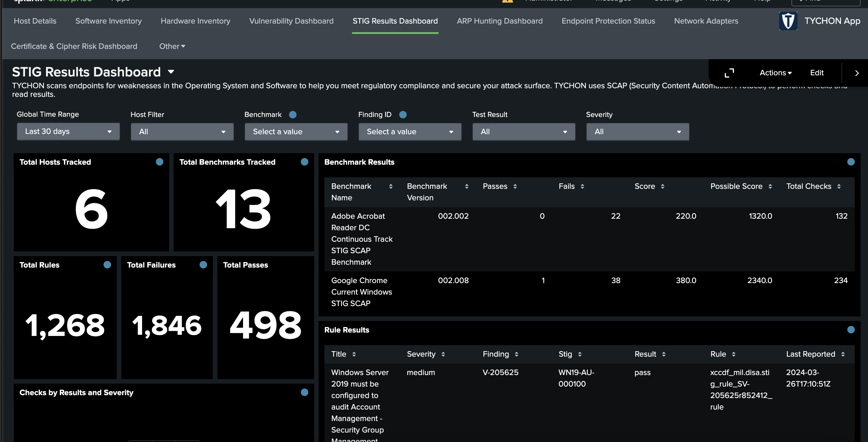Switch to ARP Hunting Dashboard tab
Viewport: 868px width, 442px height.
tap(500, 21)
